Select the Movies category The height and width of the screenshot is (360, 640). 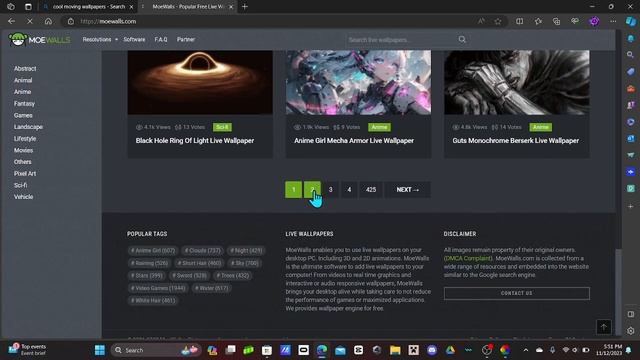[x=23, y=150]
